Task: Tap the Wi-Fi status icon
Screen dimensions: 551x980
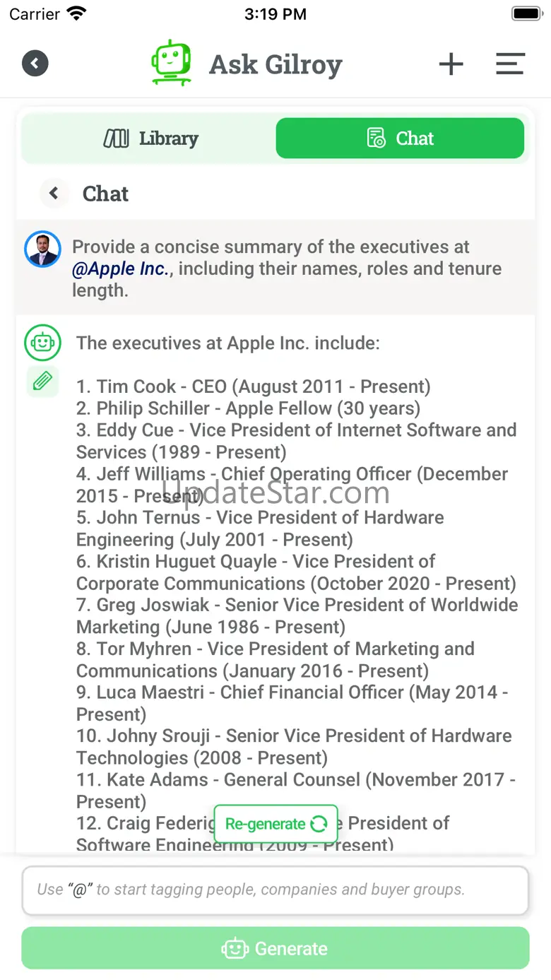Action: point(76,14)
